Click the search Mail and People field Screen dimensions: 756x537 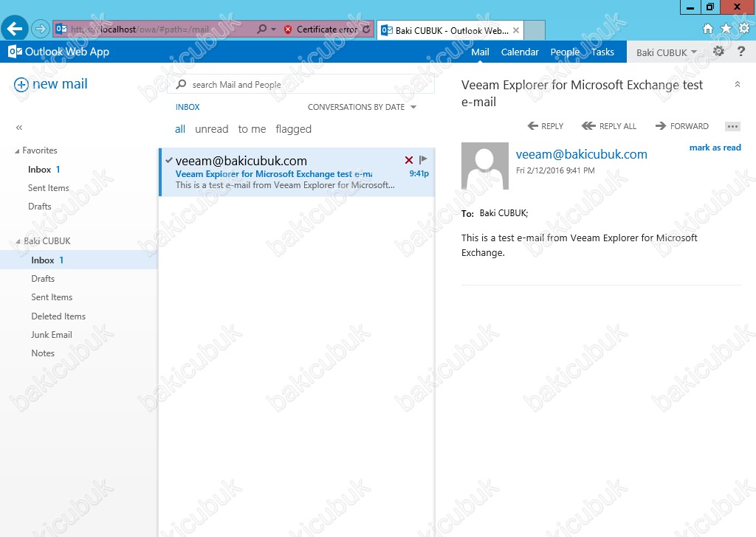(x=301, y=84)
